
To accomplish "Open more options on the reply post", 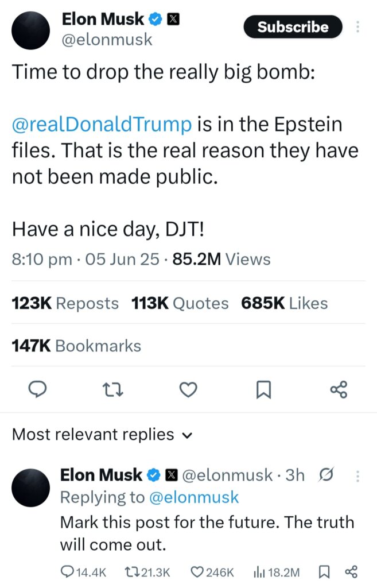I will (x=357, y=476).
